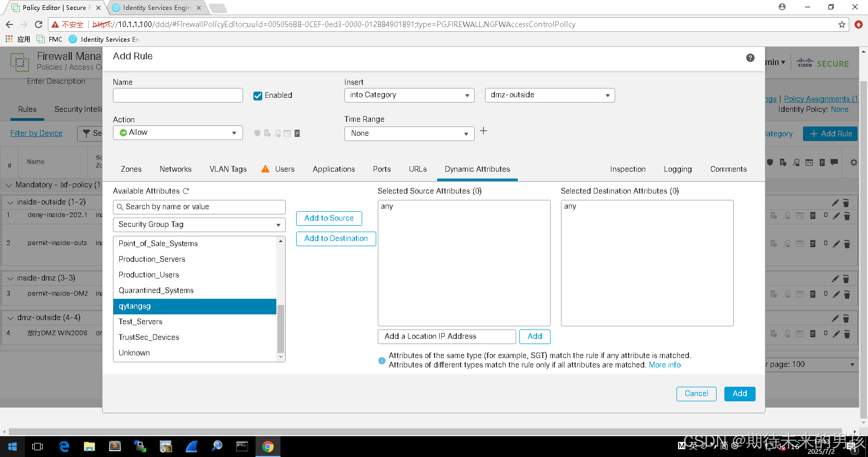Switch to the VLAN Tags tab
Screen dimensions: 868x457
pyautogui.click(x=228, y=169)
